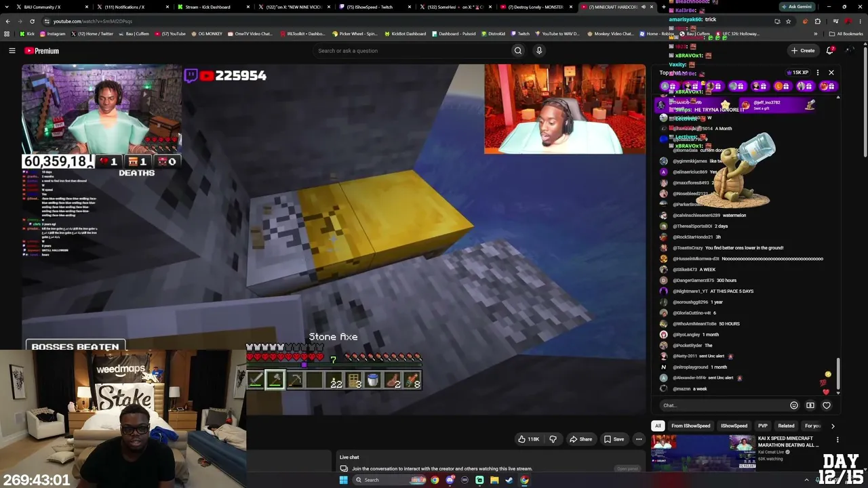Select the From IShowSpeed filter chip
Viewport: 868px width, 488px height.
[x=691, y=426]
